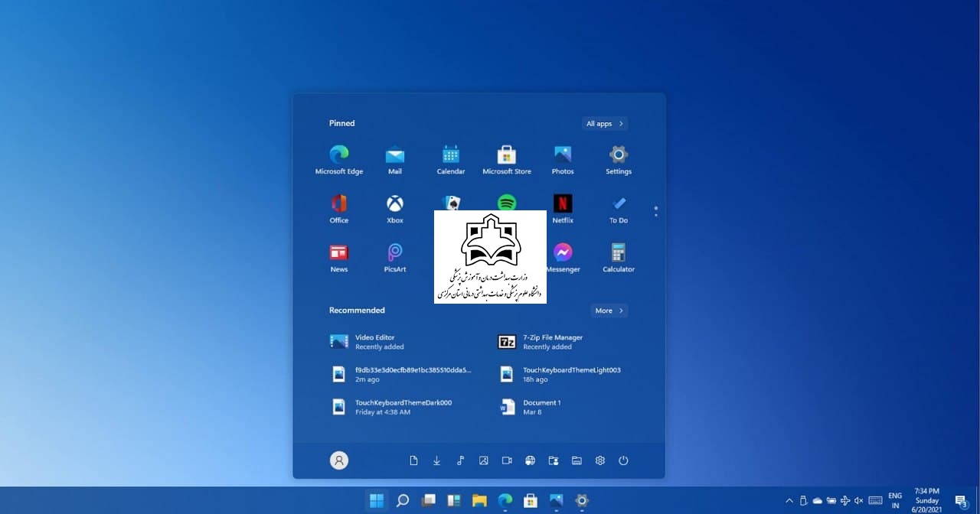Open Search from the taskbar

pyautogui.click(x=402, y=501)
